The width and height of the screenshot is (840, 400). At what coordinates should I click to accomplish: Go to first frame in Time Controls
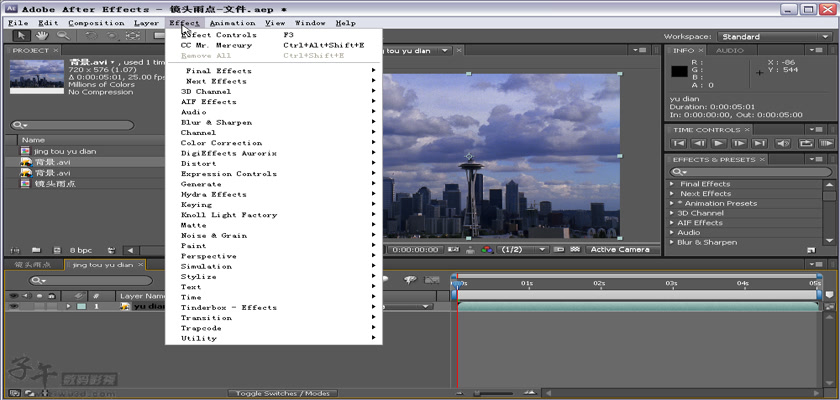coord(679,143)
